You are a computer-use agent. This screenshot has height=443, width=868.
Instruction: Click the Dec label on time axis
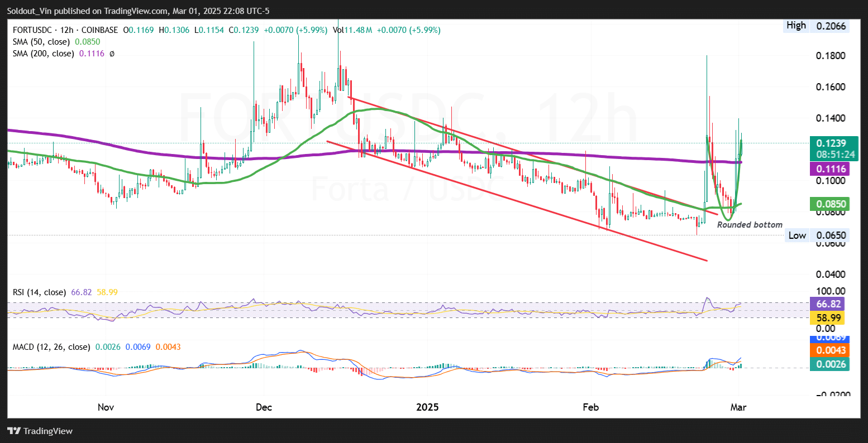(264, 407)
